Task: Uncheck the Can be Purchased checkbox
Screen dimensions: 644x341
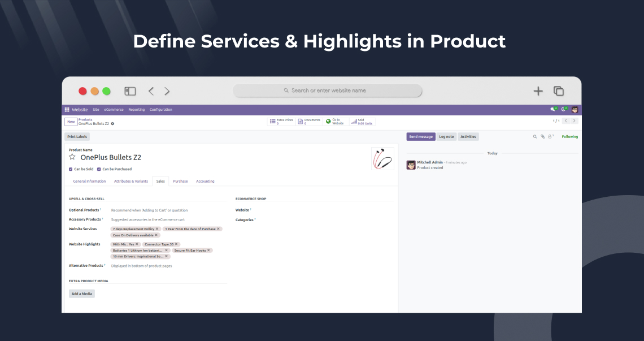Action: coord(99,169)
